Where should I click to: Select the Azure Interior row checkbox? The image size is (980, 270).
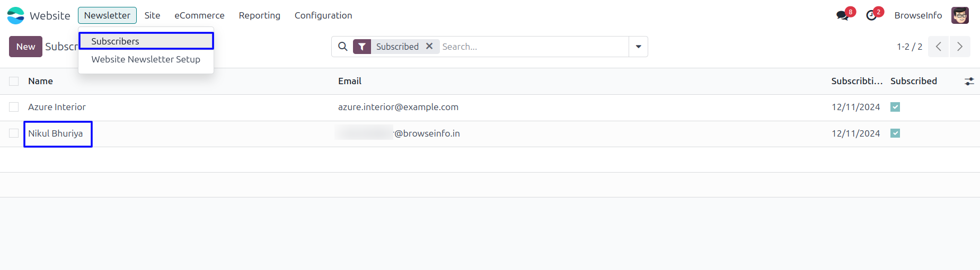click(14, 107)
